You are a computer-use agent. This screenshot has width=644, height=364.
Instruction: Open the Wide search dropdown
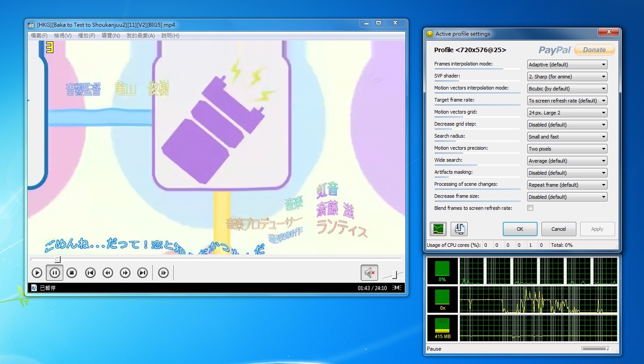click(567, 161)
